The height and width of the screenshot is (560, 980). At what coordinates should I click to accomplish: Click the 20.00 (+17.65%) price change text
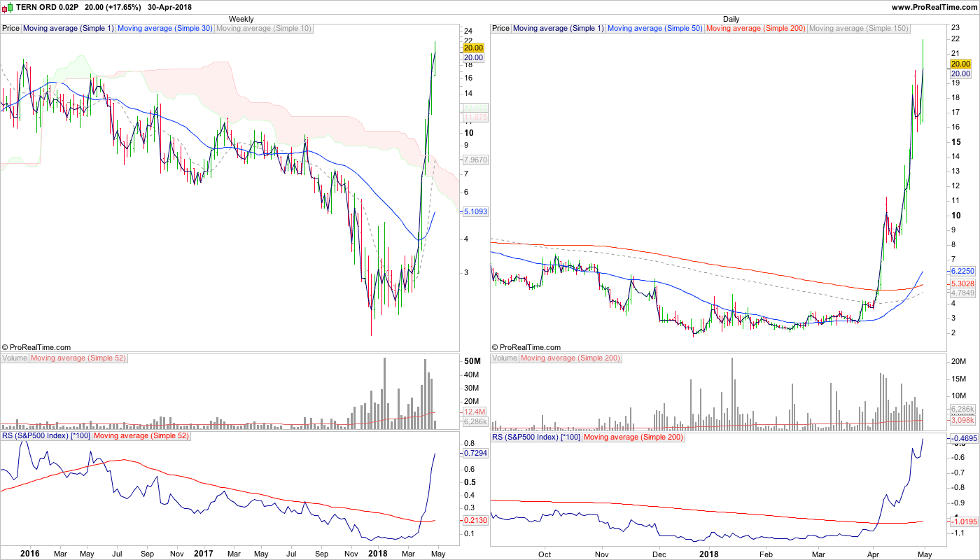point(113,7)
